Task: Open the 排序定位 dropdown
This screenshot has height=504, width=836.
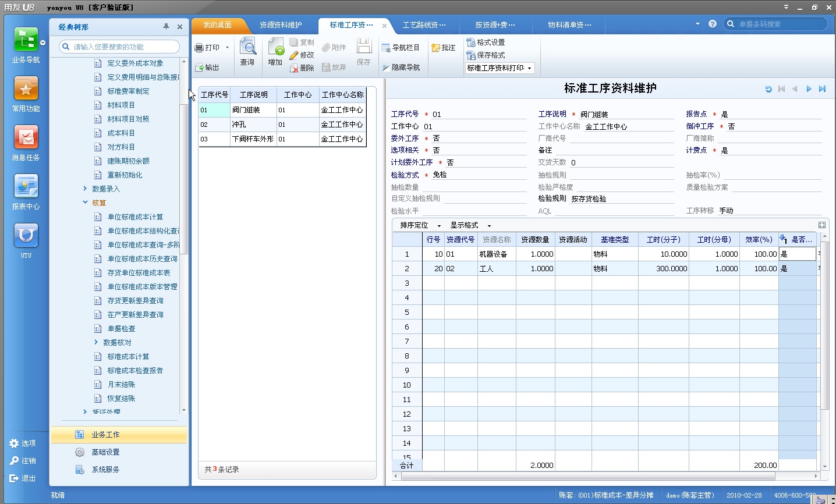Action: coord(439,226)
